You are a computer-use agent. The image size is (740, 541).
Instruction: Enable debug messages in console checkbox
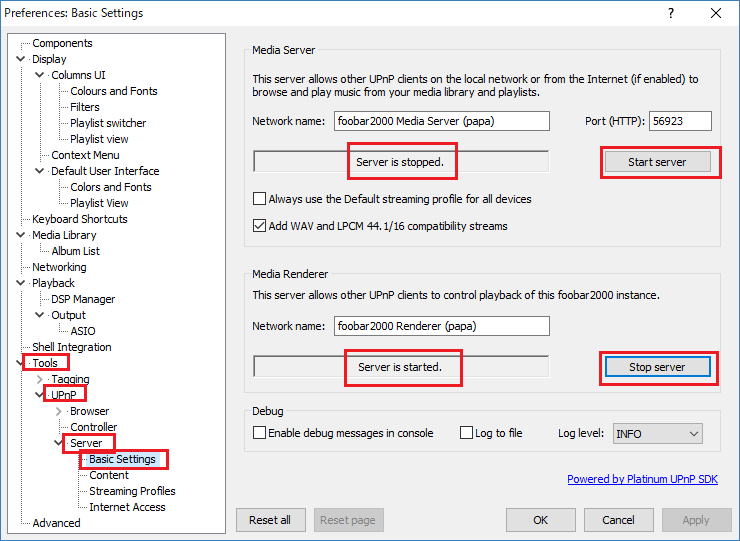click(x=259, y=433)
